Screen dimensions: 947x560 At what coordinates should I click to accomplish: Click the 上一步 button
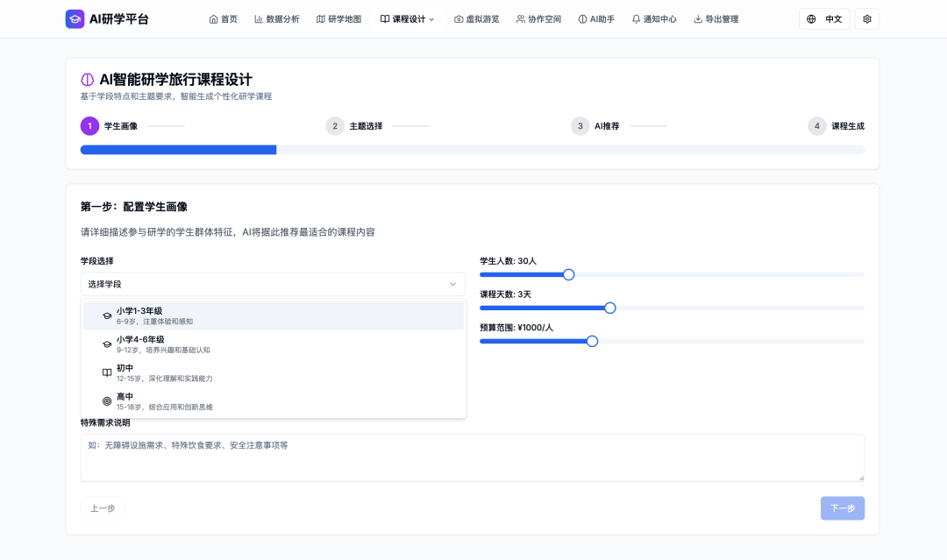pos(103,508)
